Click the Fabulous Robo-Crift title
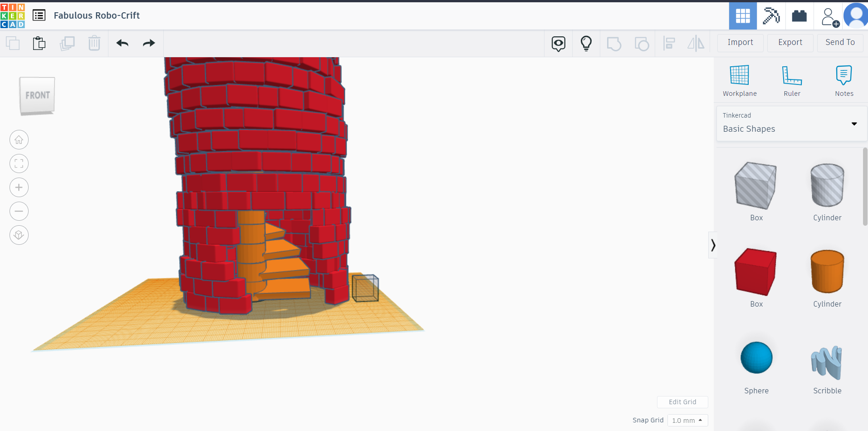 97,15
